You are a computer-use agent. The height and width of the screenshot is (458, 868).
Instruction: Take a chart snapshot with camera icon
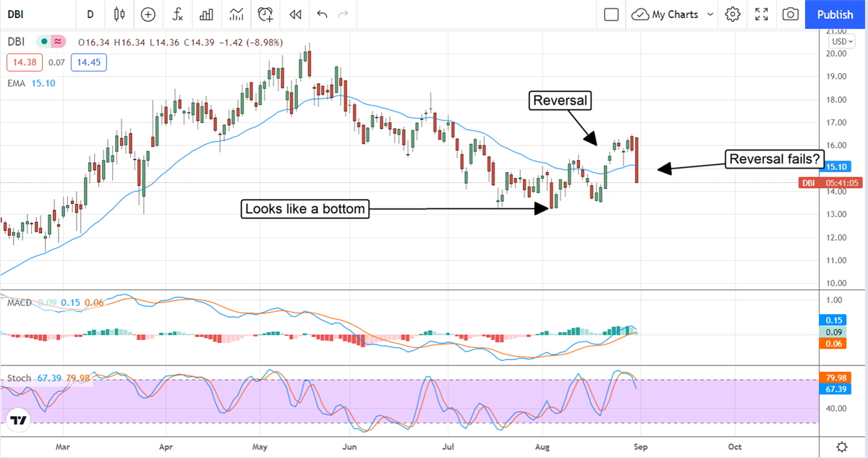pyautogui.click(x=791, y=14)
